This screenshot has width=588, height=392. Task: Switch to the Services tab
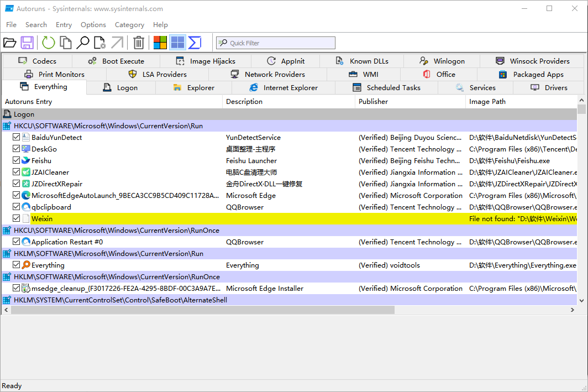tap(475, 88)
